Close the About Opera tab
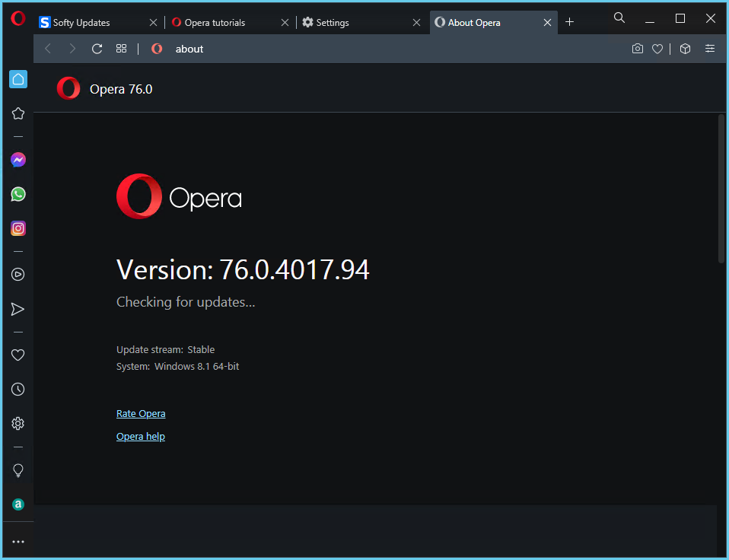 tap(548, 22)
